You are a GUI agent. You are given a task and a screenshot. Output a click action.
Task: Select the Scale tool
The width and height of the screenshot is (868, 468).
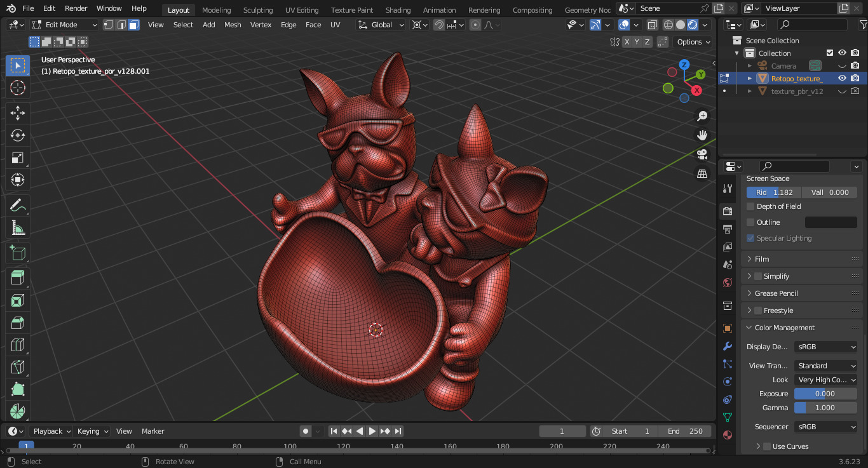18,157
